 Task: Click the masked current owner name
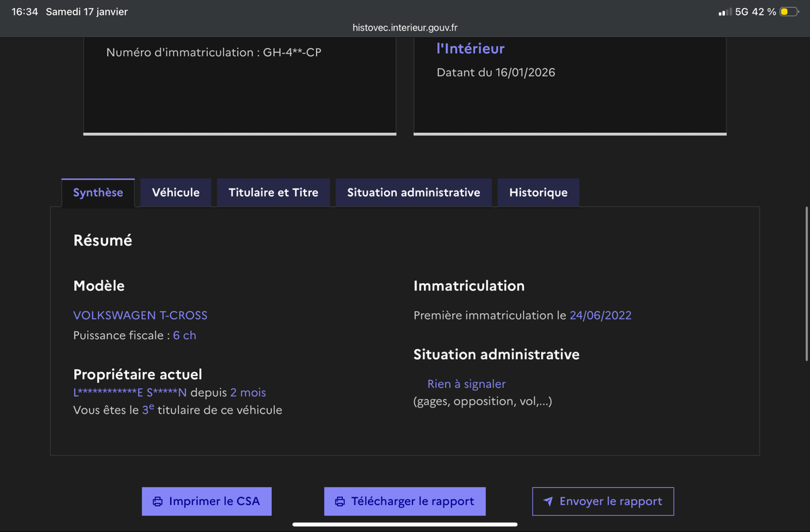[x=130, y=393]
